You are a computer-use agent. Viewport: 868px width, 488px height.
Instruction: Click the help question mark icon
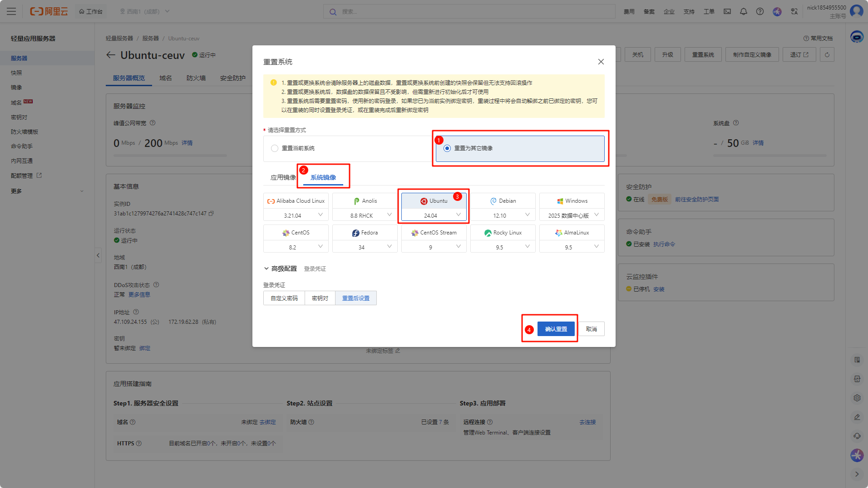[x=759, y=11]
